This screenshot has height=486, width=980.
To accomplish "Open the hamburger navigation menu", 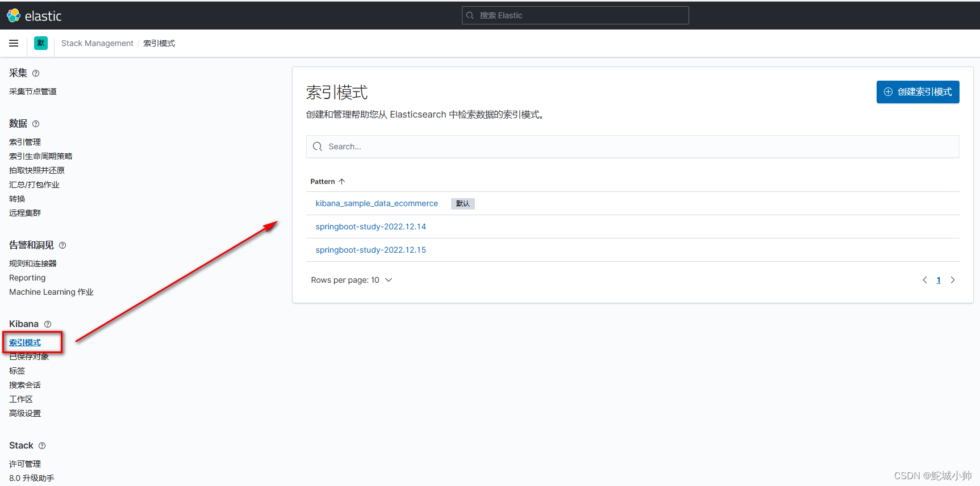I will [x=14, y=43].
